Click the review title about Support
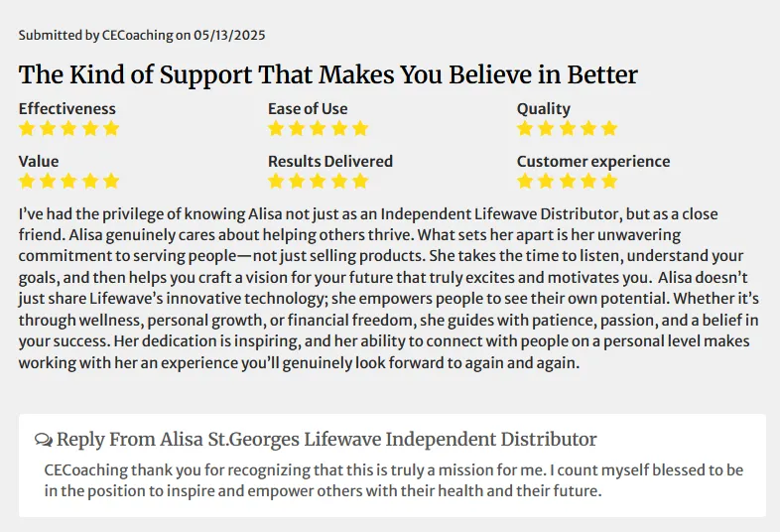The image size is (780, 532). tap(328, 74)
